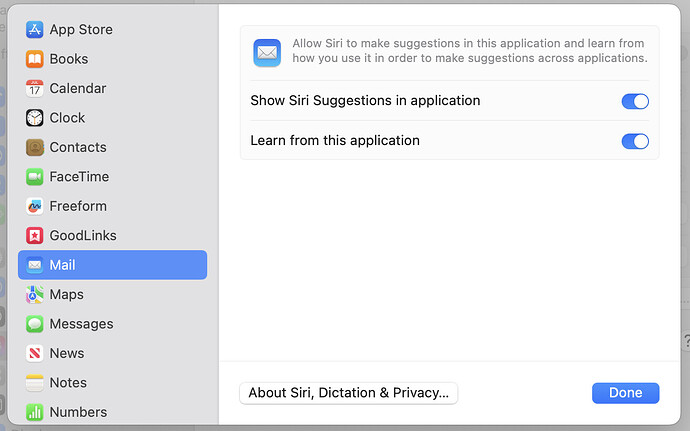Click the Mail icon in sidebar

pos(34,265)
